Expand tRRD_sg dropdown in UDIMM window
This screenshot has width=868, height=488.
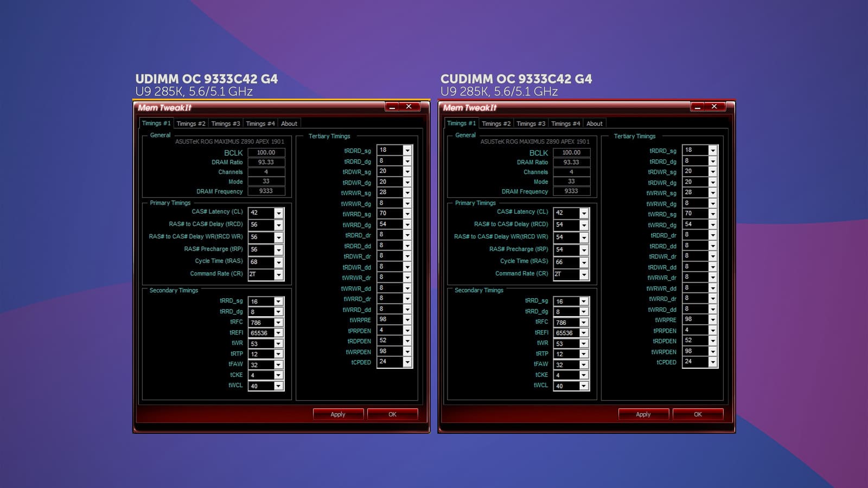pos(278,301)
